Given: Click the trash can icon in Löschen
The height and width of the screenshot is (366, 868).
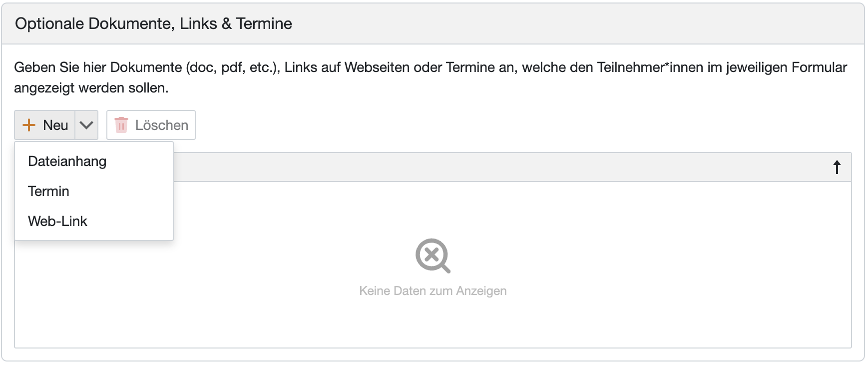Looking at the screenshot, I should click(x=121, y=125).
